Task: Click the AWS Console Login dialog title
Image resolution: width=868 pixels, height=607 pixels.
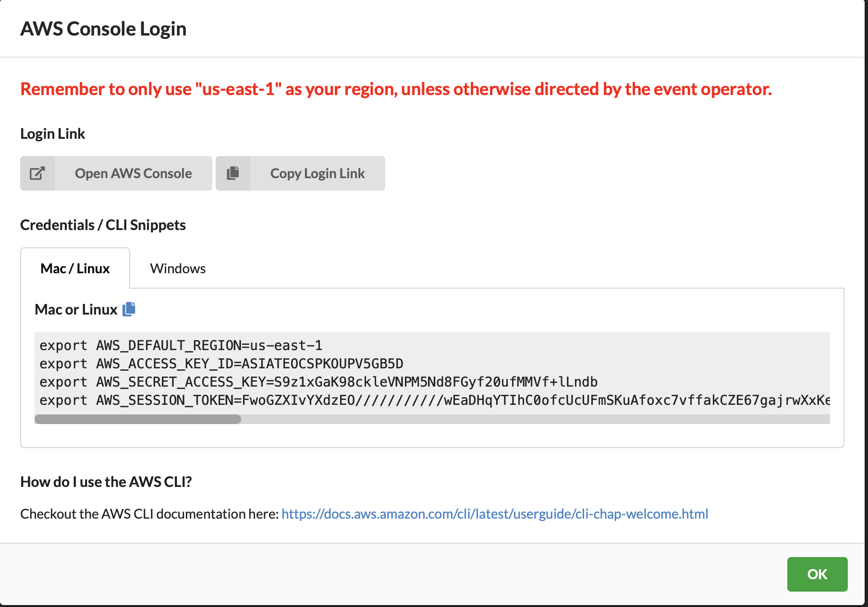Action: coord(103,29)
